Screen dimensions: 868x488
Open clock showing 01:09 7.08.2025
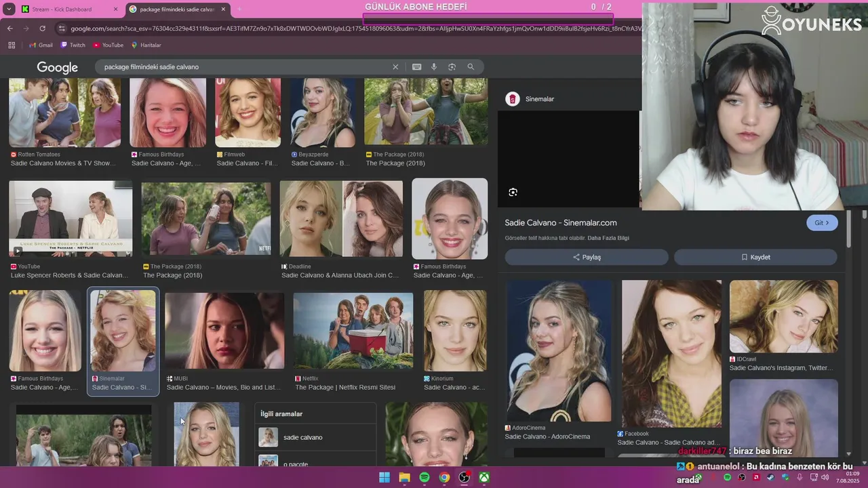coord(848,478)
